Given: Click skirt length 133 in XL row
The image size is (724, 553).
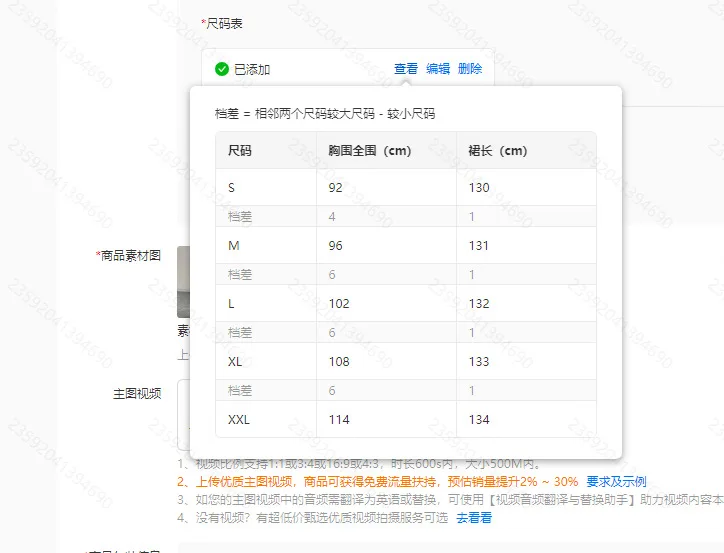Looking at the screenshot, I should [479, 361].
